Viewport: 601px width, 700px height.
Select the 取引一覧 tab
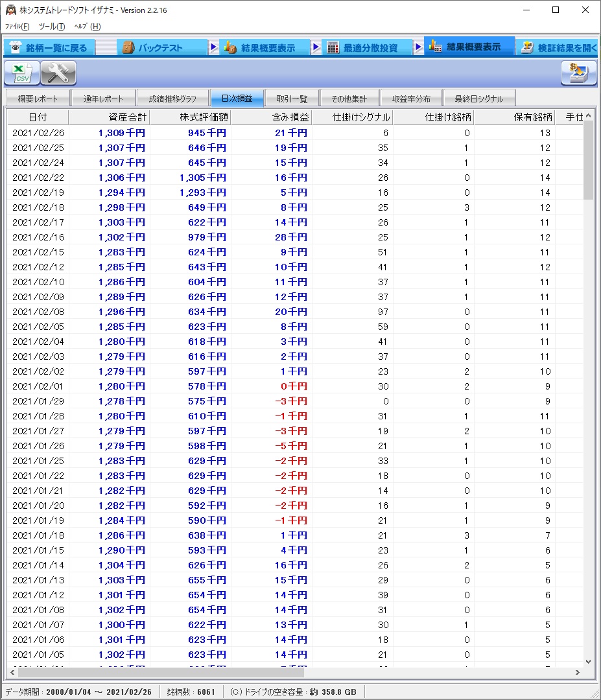point(292,99)
